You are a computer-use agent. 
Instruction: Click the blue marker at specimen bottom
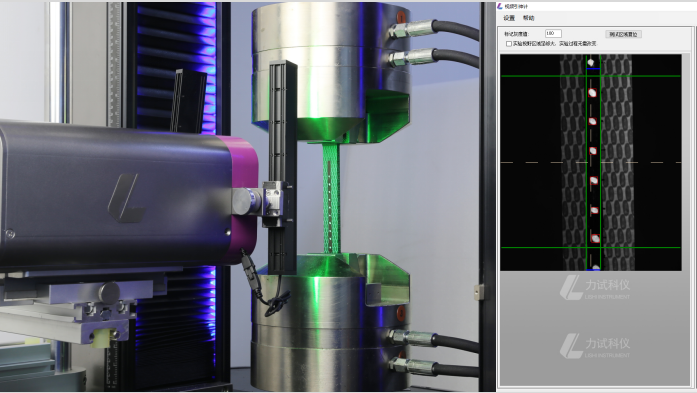tap(593, 269)
